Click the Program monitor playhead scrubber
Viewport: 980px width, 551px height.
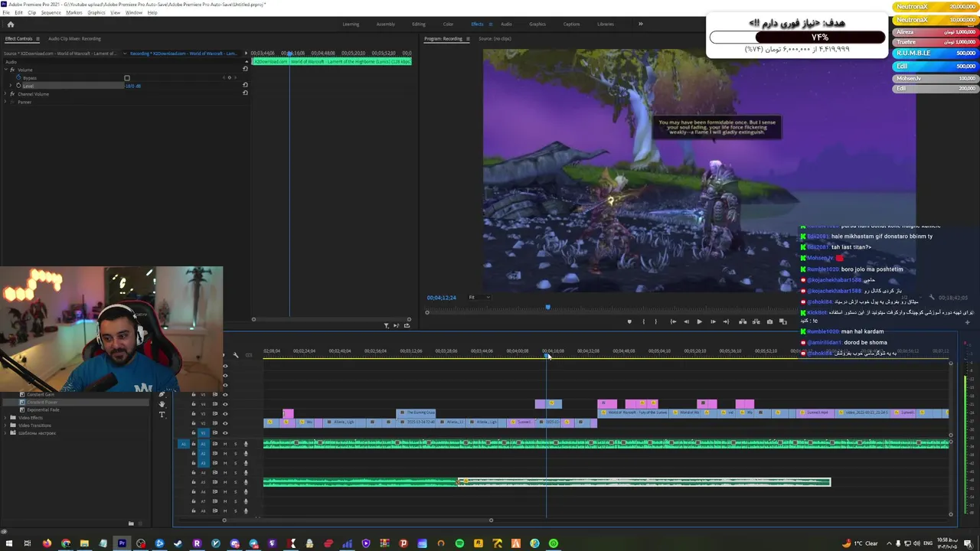click(x=547, y=307)
